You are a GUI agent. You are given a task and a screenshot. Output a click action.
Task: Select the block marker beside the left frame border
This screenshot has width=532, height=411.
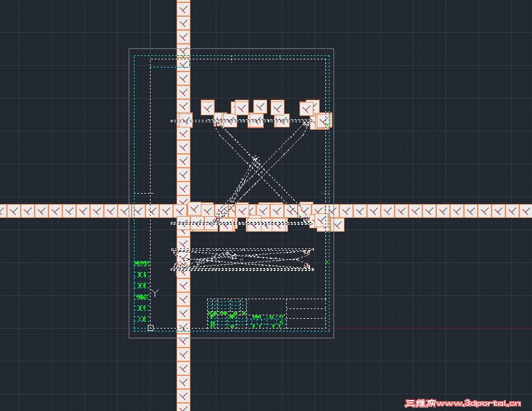(x=138, y=211)
